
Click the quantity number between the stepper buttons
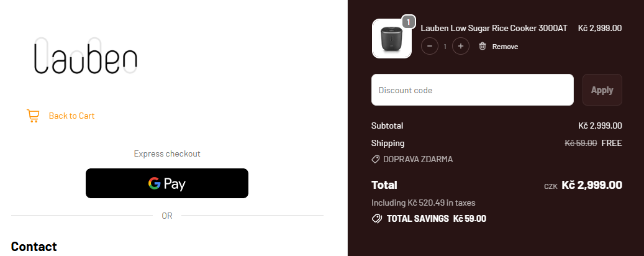445,47
